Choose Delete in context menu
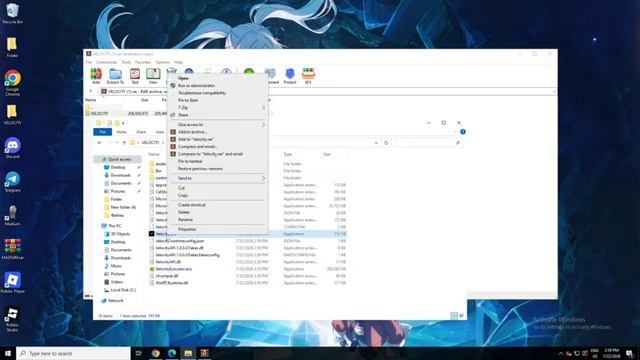 pos(184,212)
